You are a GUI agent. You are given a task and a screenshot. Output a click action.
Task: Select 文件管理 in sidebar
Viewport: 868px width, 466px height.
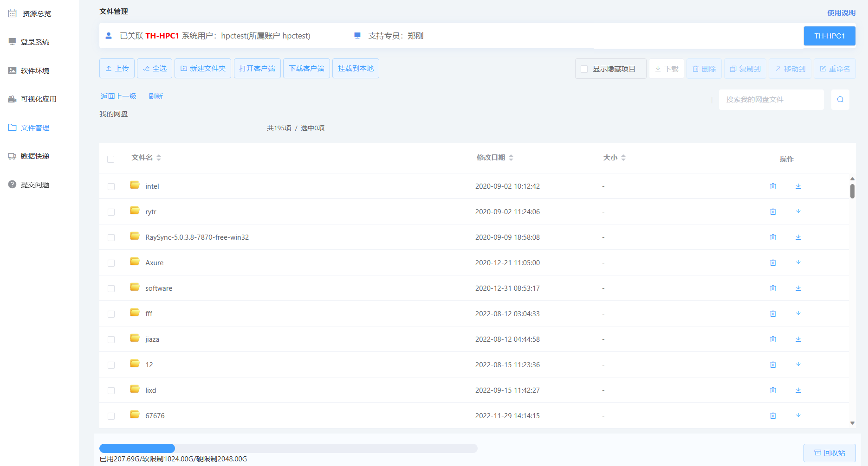coord(29,128)
